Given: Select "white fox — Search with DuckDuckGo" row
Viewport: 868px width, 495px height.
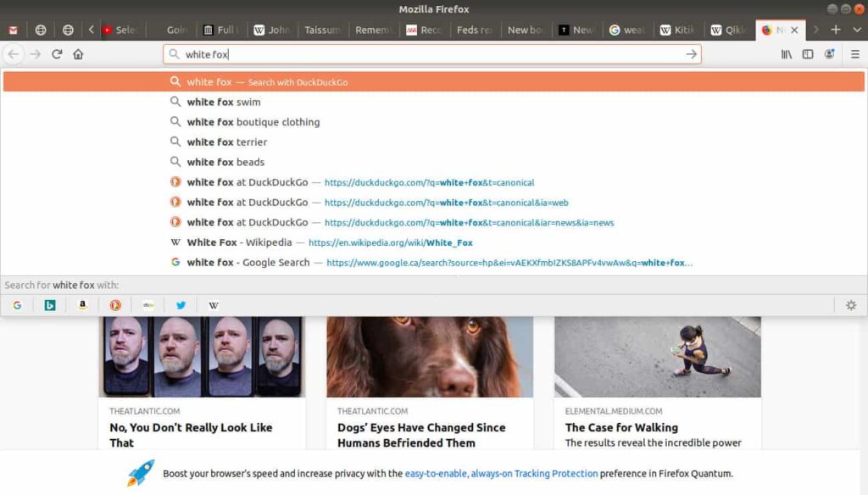Looking at the screenshot, I should (x=433, y=82).
